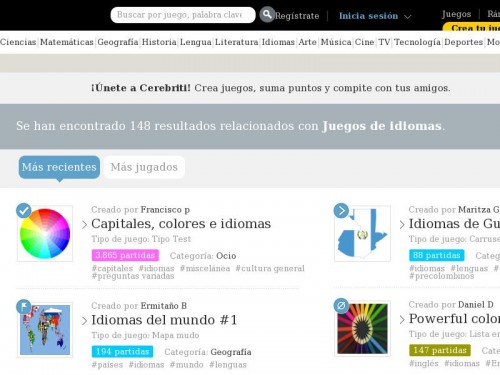Open game Capitales, colores e idiomas
The width and height of the screenshot is (500, 375).
(181, 224)
